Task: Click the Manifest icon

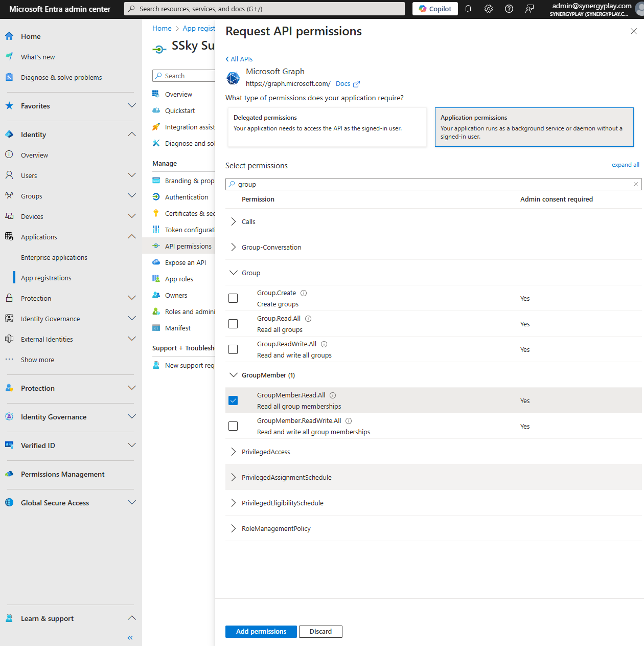Action: point(156,328)
